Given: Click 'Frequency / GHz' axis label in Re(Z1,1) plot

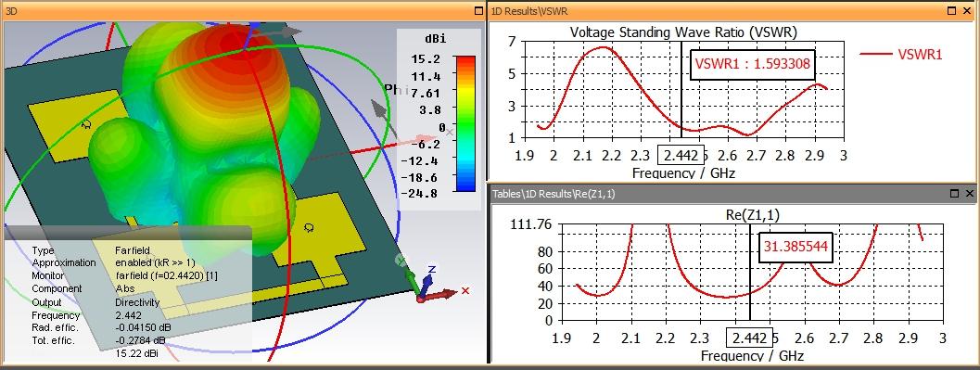Looking at the screenshot, I should point(752,356).
